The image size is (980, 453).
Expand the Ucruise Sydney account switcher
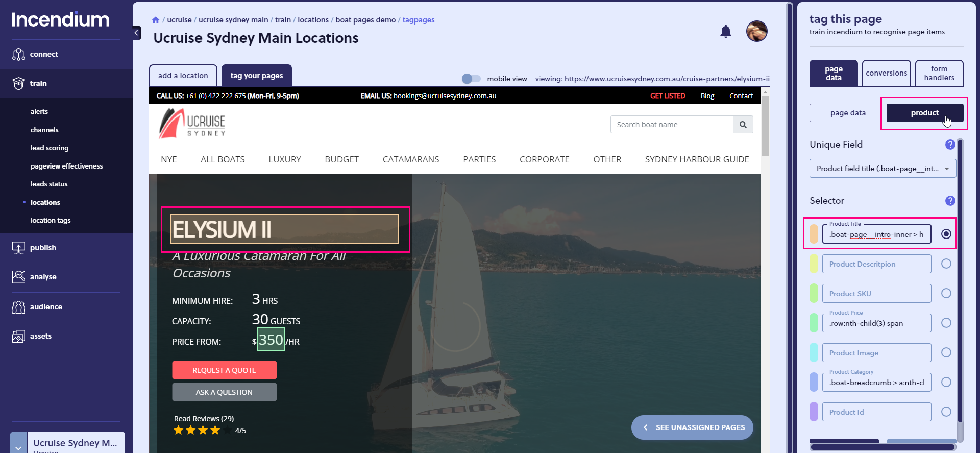point(18,443)
